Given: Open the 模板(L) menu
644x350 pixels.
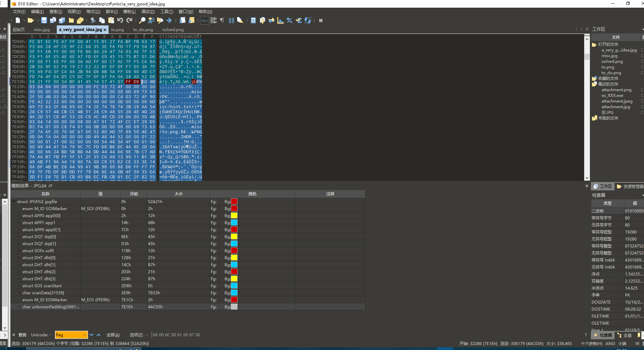Looking at the screenshot, I should (129, 11).
